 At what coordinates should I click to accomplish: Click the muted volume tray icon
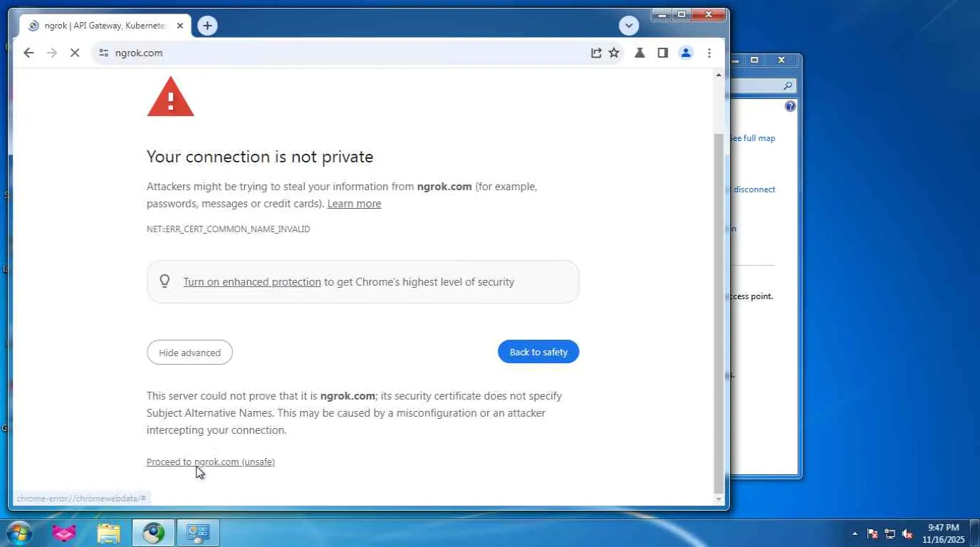pyautogui.click(x=908, y=533)
